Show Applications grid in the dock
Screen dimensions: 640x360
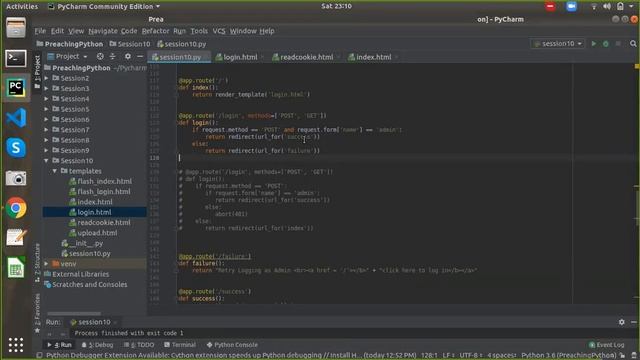tap(16, 345)
